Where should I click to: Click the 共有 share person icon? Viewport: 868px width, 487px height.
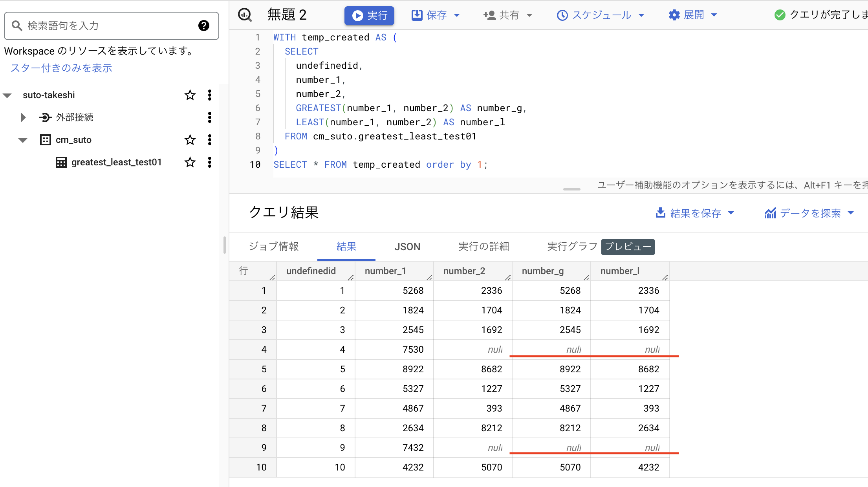click(x=489, y=15)
